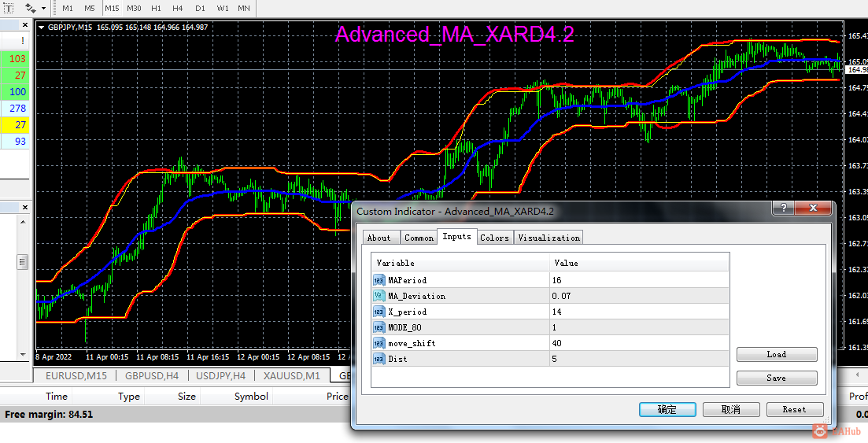Click the MODE_80 integer variable icon
The height and width of the screenshot is (443, 868).
[379, 327]
